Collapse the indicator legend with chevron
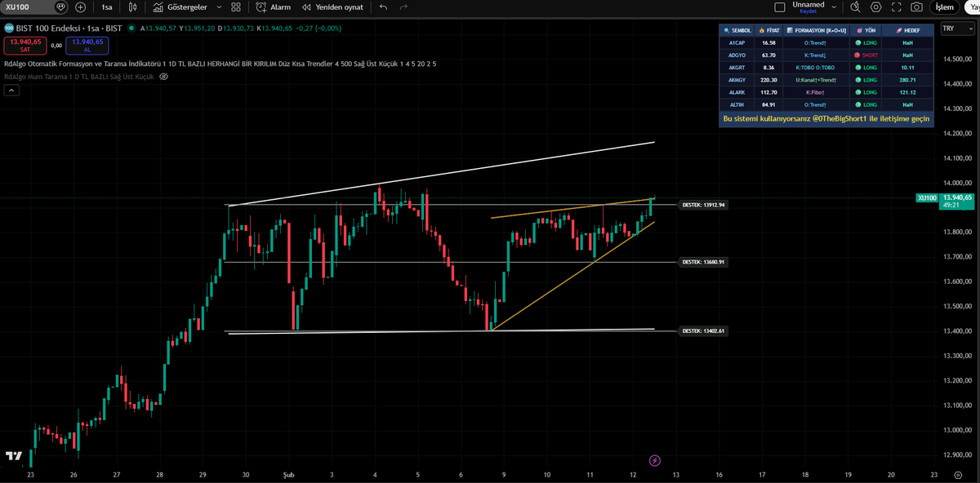The image size is (980, 483). (x=12, y=90)
